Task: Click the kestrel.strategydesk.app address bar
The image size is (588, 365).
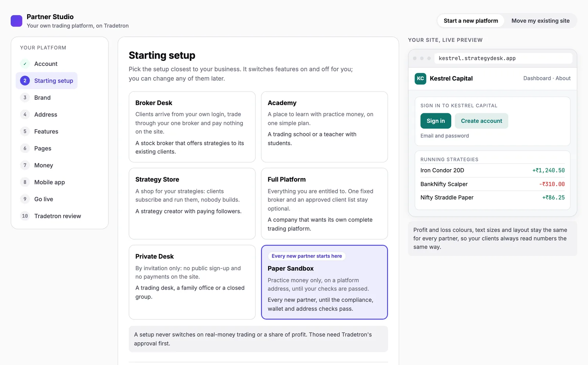Action: pyautogui.click(x=503, y=58)
